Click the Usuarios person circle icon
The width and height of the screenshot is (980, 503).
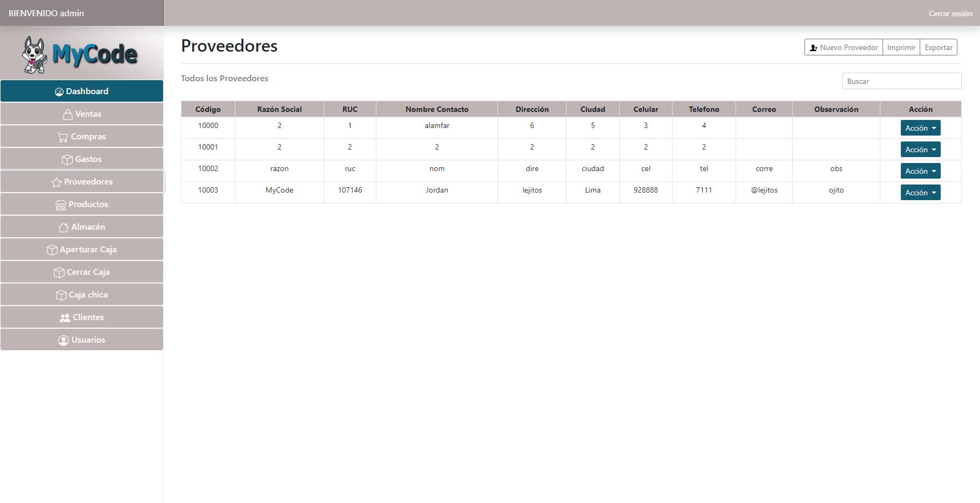64,341
